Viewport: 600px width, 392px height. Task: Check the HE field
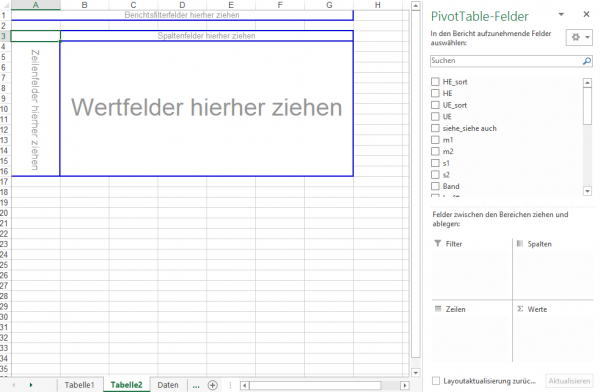tap(435, 93)
